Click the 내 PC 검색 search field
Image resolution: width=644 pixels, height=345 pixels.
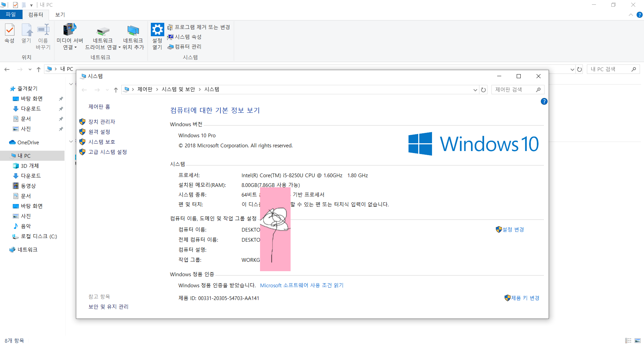pyautogui.click(x=613, y=69)
